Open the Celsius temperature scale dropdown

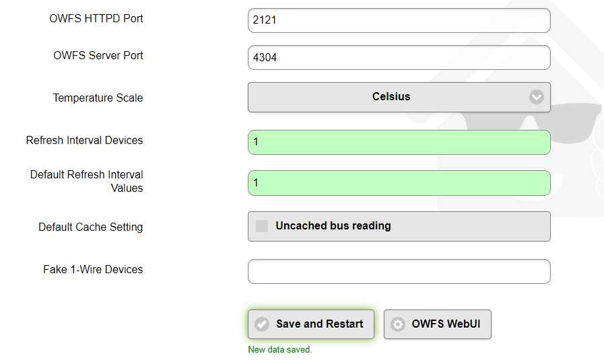(391, 97)
